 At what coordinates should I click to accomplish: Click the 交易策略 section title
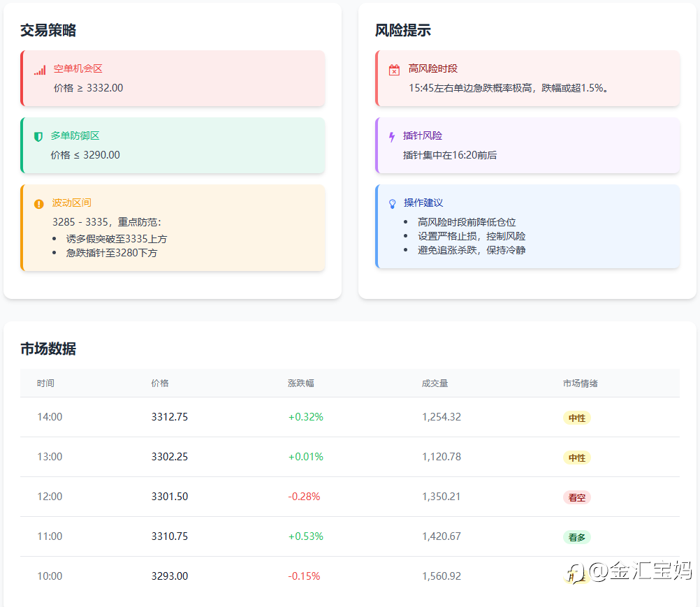[48, 30]
